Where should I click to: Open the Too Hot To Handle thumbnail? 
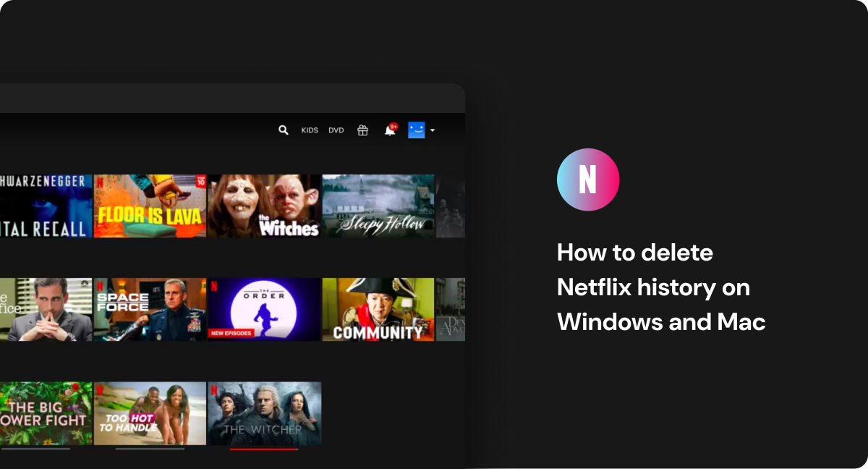[150, 414]
